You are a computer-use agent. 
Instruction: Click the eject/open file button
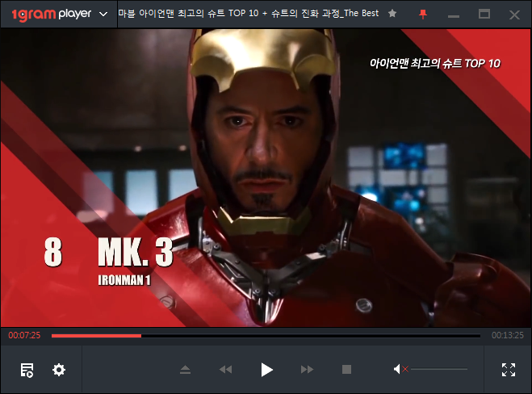tap(185, 370)
